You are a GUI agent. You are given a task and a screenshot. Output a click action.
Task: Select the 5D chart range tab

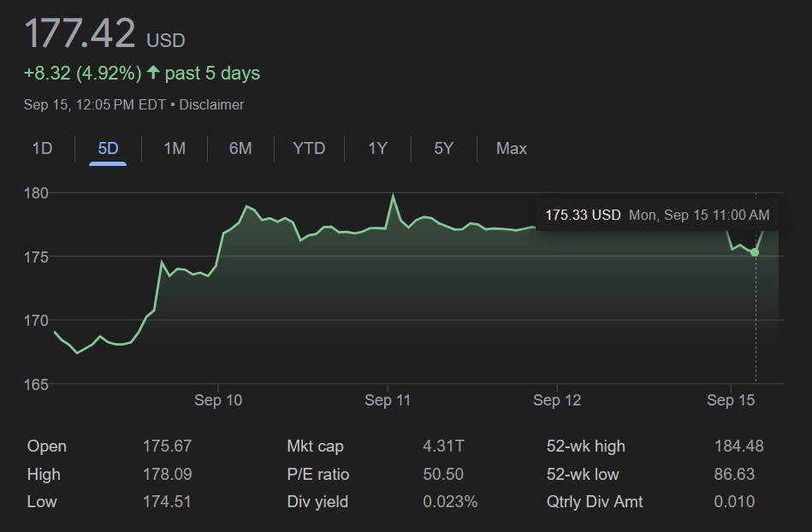[x=108, y=149]
